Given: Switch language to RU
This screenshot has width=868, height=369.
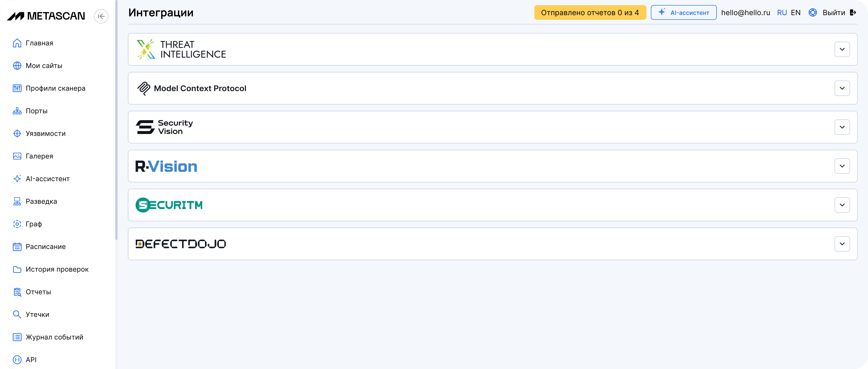Looking at the screenshot, I should 782,12.
